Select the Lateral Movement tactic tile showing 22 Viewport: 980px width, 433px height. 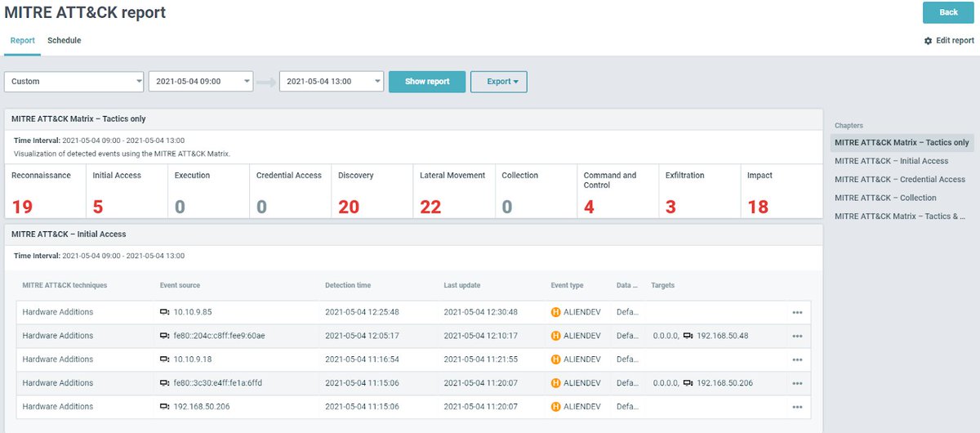point(454,191)
